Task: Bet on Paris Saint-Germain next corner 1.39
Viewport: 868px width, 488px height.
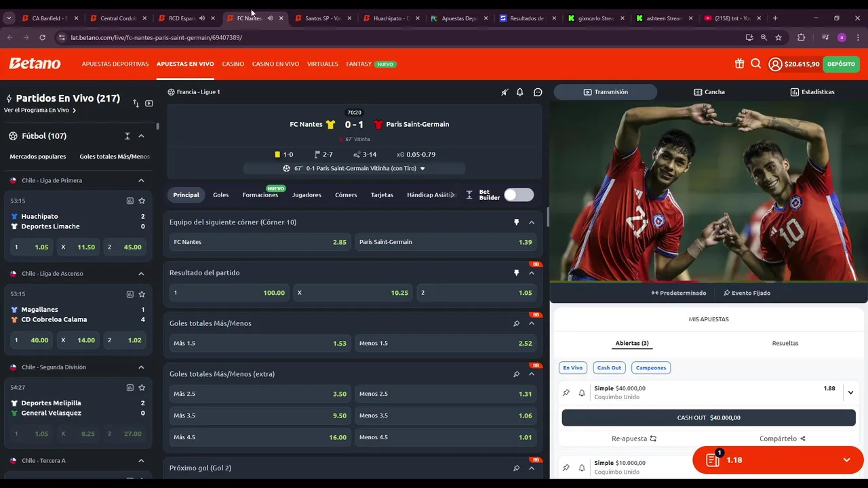Action: tap(446, 242)
